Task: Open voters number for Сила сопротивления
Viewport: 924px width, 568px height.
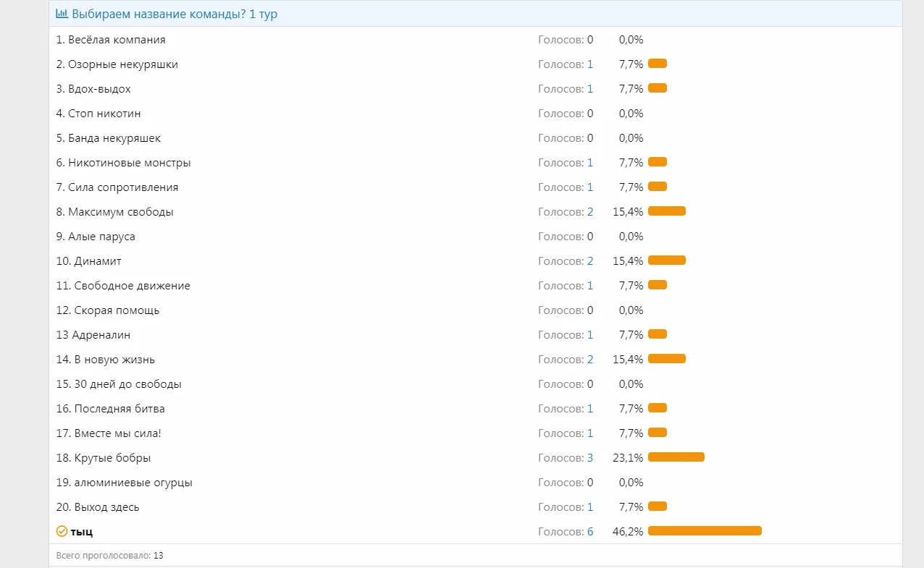Action: (590, 187)
